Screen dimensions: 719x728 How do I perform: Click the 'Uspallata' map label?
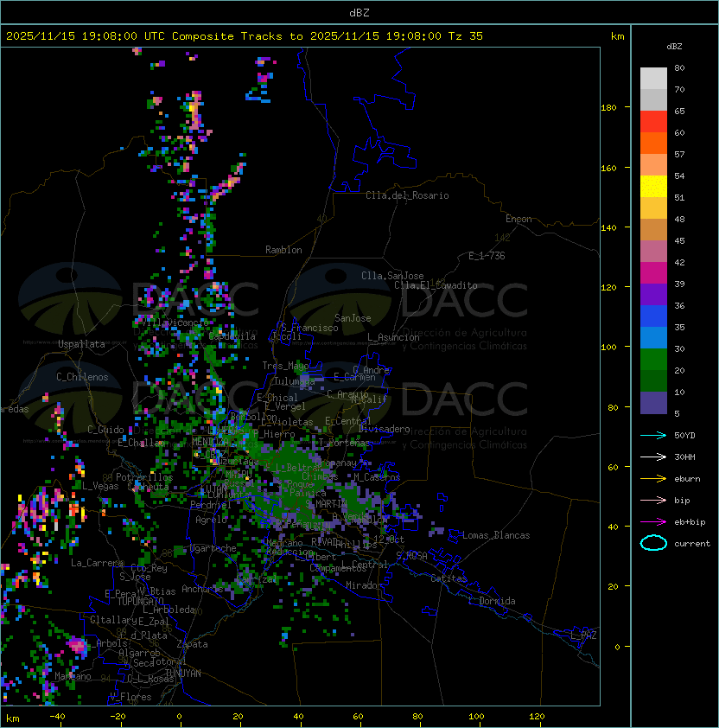coord(81,344)
